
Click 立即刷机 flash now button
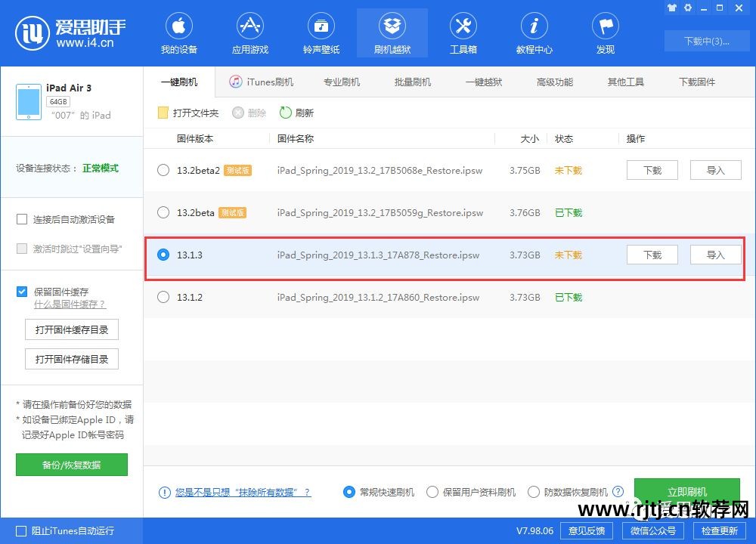coord(687,491)
